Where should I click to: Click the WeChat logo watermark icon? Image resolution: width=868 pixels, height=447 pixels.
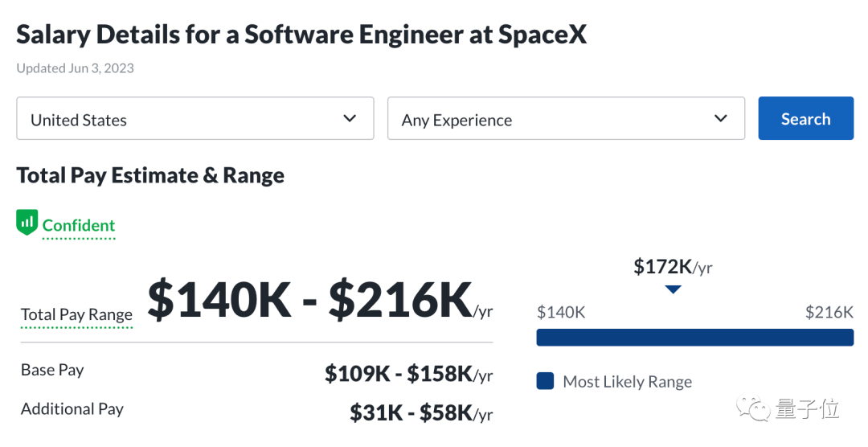[x=757, y=409]
